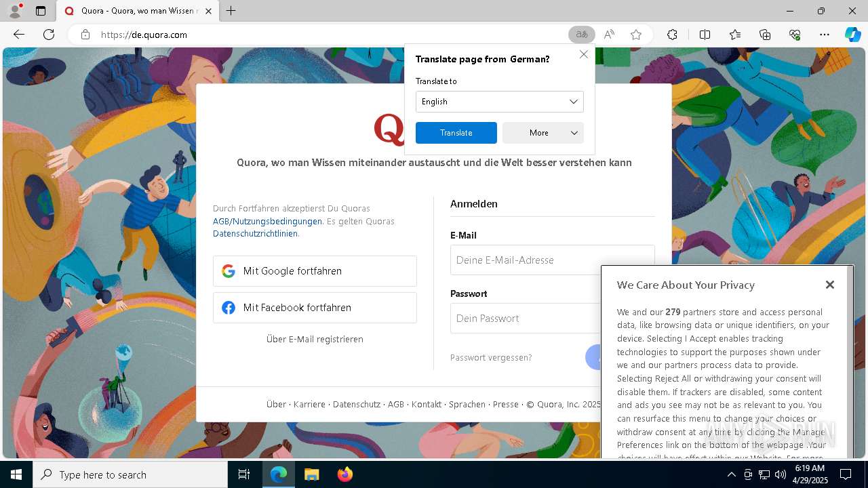
Task: Open a new tab with plus
Action: [x=231, y=11]
